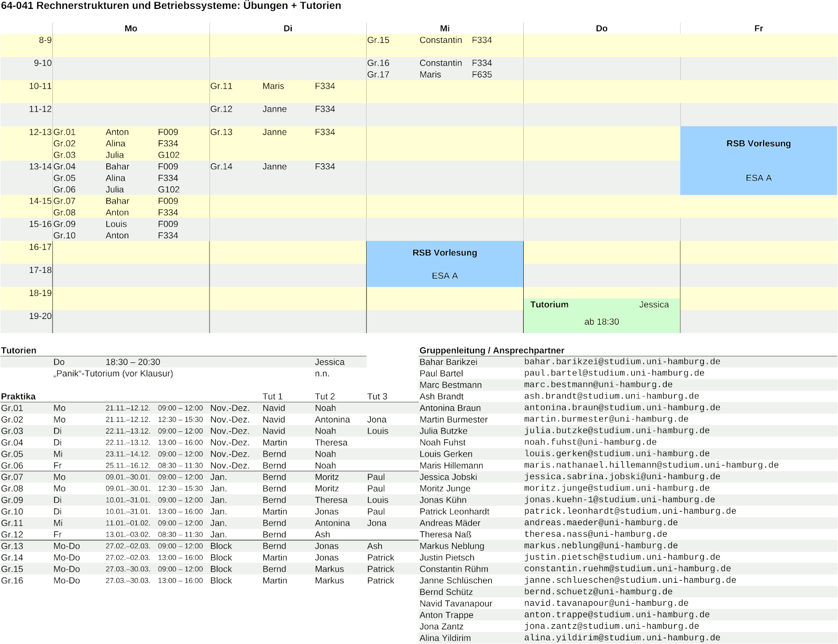Select the 'Mi' column header

pos(445,28)
